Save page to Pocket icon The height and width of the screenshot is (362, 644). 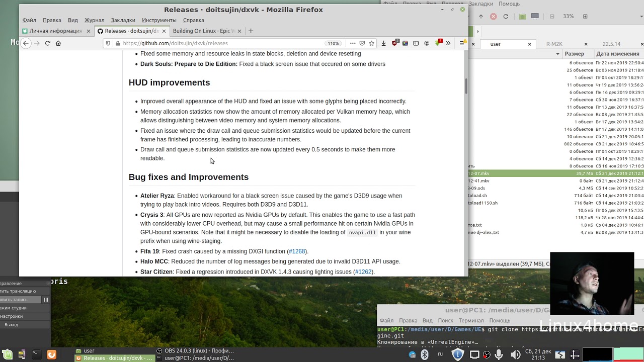[x=362, y=43]
